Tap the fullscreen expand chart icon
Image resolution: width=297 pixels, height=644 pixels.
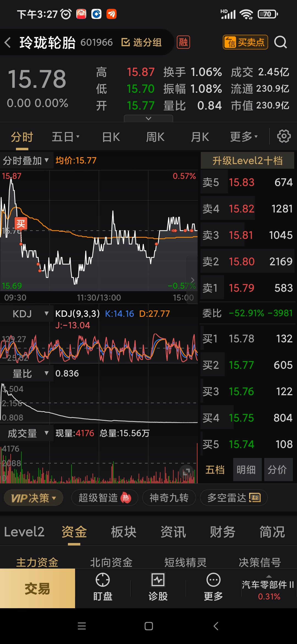(x=186, y=472)
